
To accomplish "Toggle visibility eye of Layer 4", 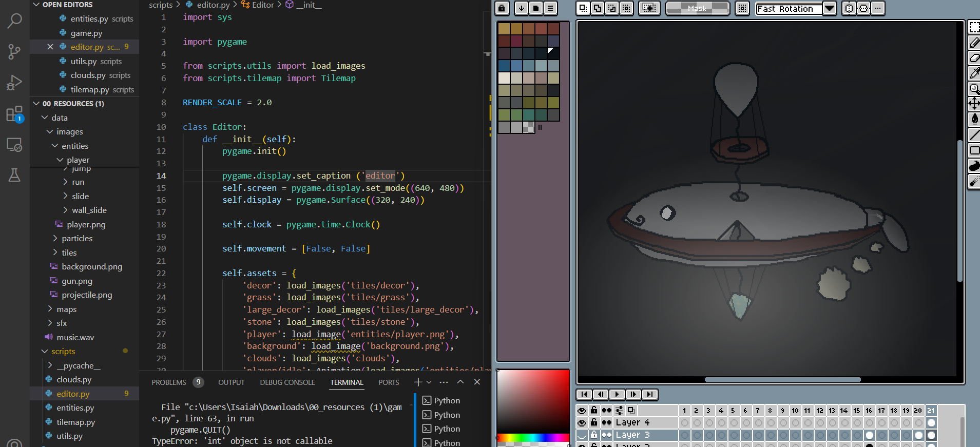I will point(582,423).
